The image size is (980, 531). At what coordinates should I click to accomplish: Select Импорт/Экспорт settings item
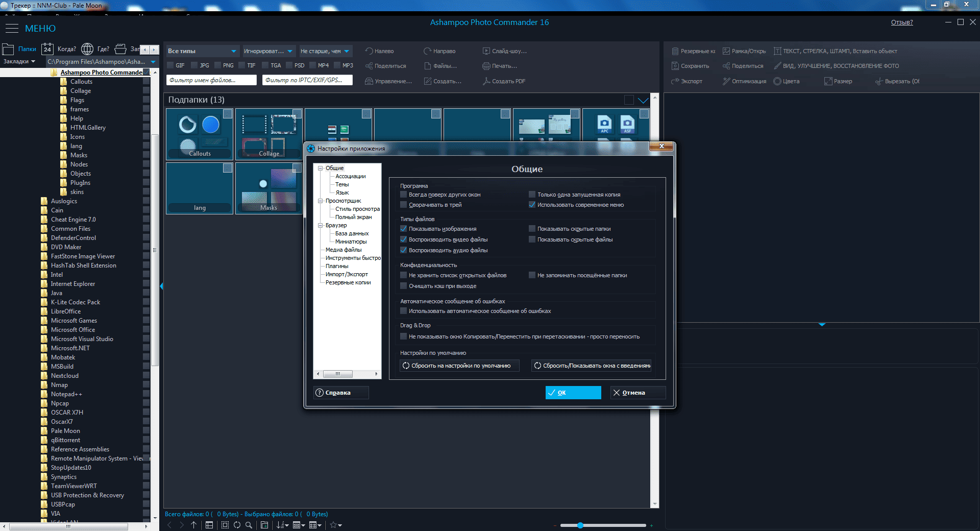tap(347, 274)
